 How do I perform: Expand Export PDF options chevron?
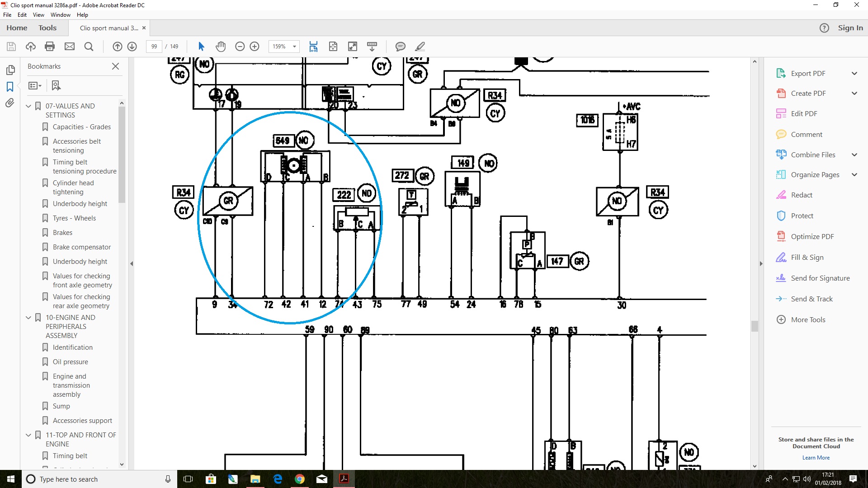coord(854,74)
